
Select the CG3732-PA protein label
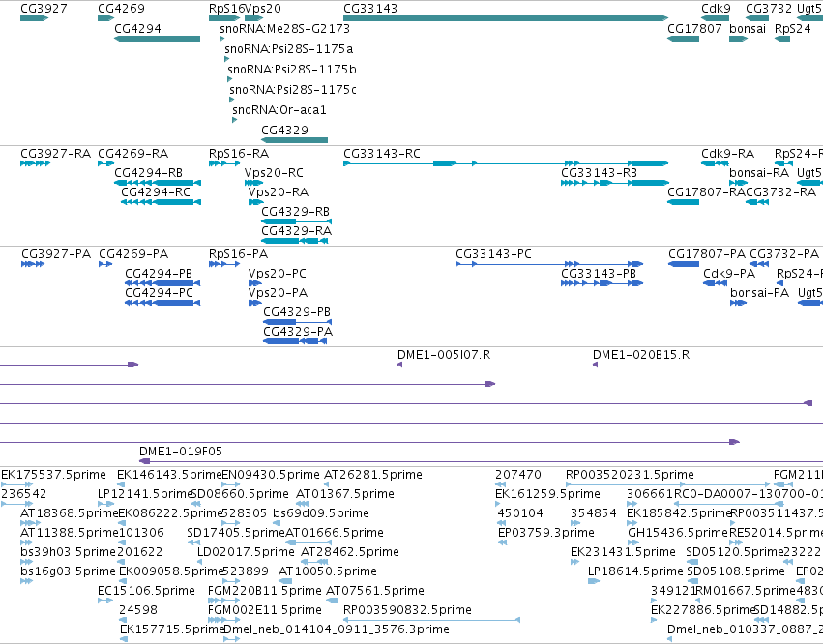[x=784, y=254]
